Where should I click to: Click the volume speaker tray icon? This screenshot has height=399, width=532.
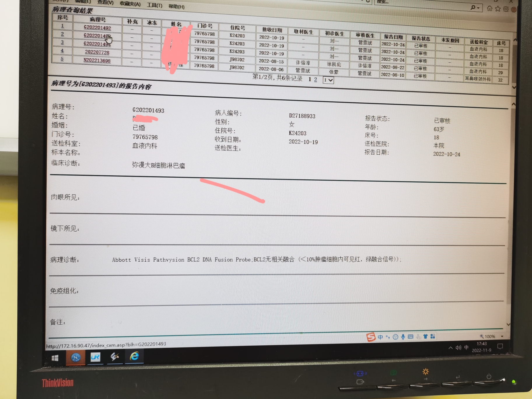458,347
